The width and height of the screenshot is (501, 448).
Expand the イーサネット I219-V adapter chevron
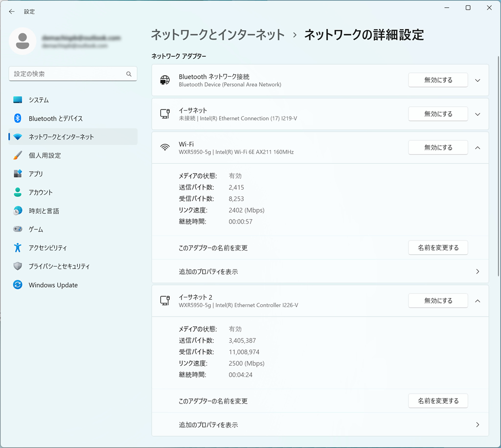click(478, 114)
